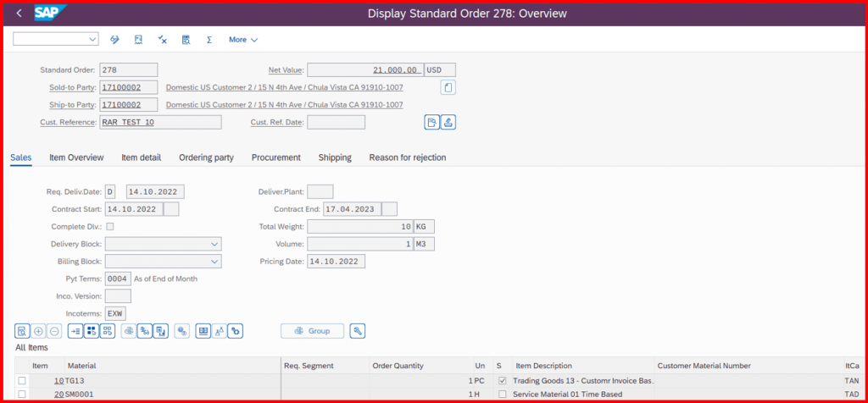Click the Cust. Reference label link
Viewport: 868px width, 403px height.
coord(69,122)
